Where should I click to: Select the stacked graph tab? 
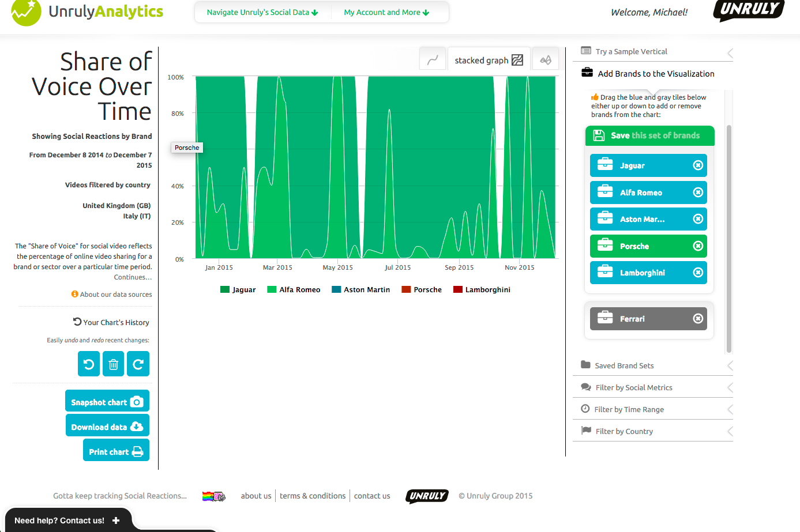point(489,60)
